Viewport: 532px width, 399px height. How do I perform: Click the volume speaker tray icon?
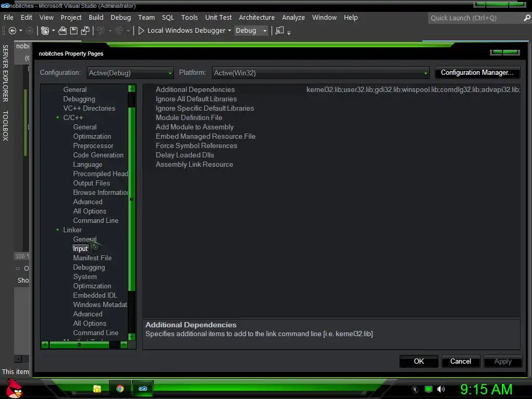click(441, 389)
